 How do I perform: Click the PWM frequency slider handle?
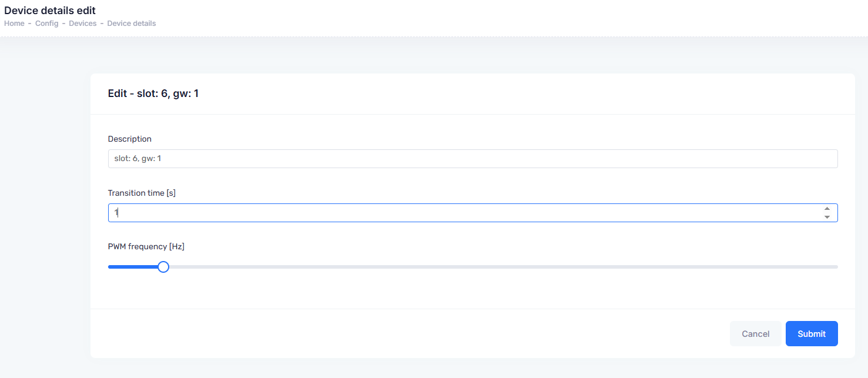tap(163, 267)
